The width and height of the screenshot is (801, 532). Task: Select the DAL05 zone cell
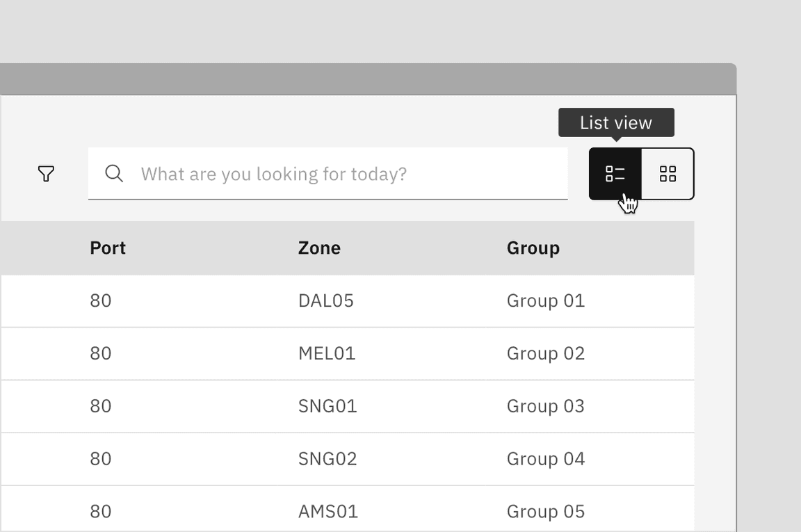click(325, 301)
